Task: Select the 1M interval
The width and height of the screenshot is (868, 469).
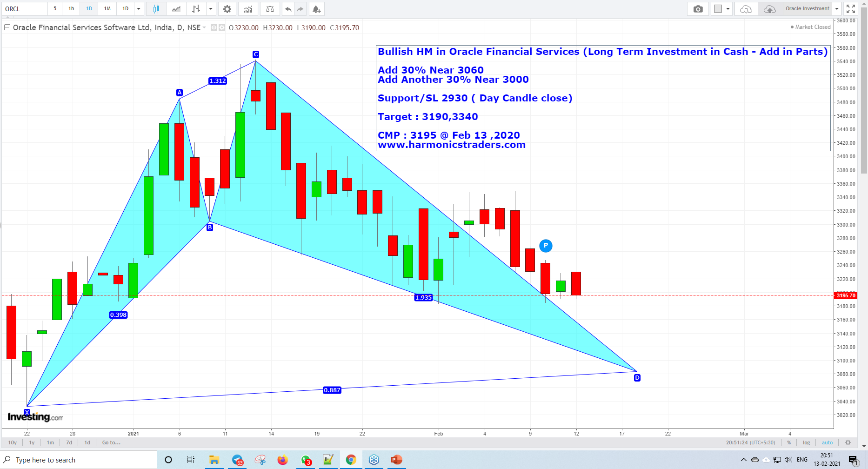Action: [x=107, y=9]
